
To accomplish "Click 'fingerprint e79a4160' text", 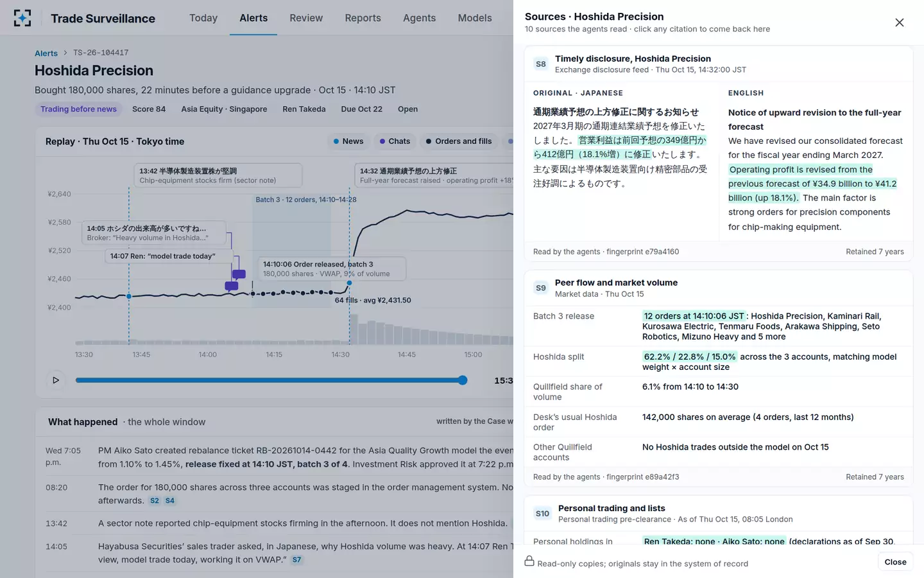I will (x=642, y=252).
